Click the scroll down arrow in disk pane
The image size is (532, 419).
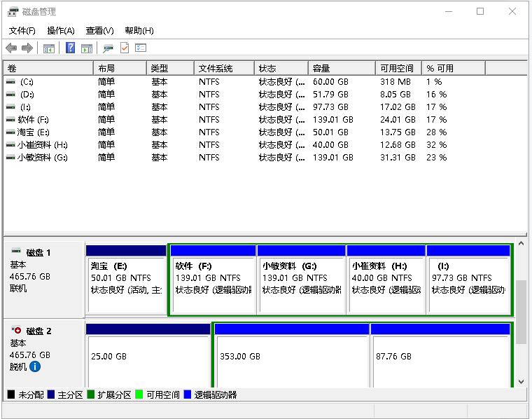[520, 382]
